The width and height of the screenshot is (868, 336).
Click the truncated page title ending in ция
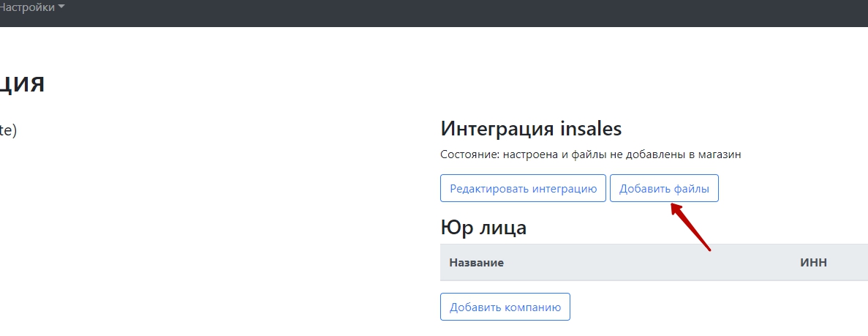(x=22, y=83)
